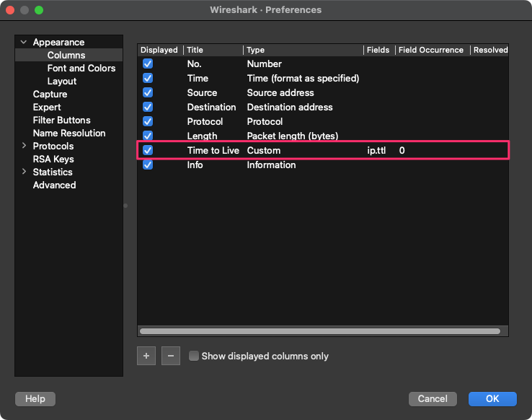
Task: Click the 'Number' type cell
Action: coord(265,64)
